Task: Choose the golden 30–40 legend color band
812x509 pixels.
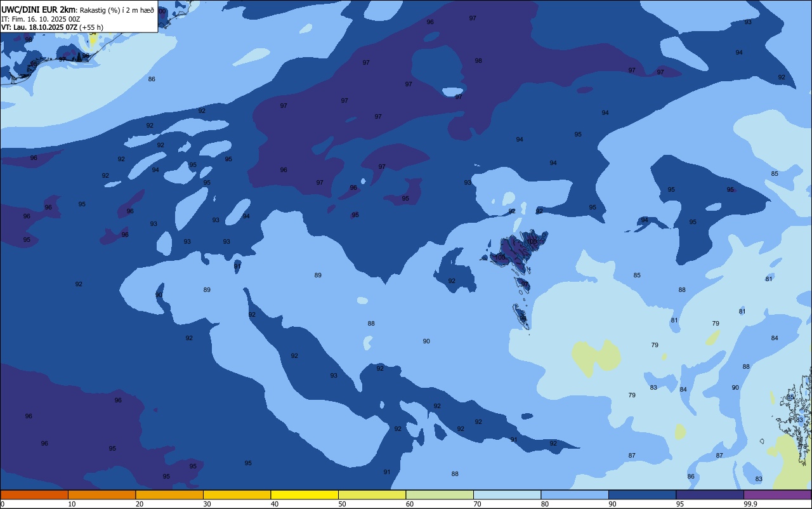Action: click(x=237, y=494)
